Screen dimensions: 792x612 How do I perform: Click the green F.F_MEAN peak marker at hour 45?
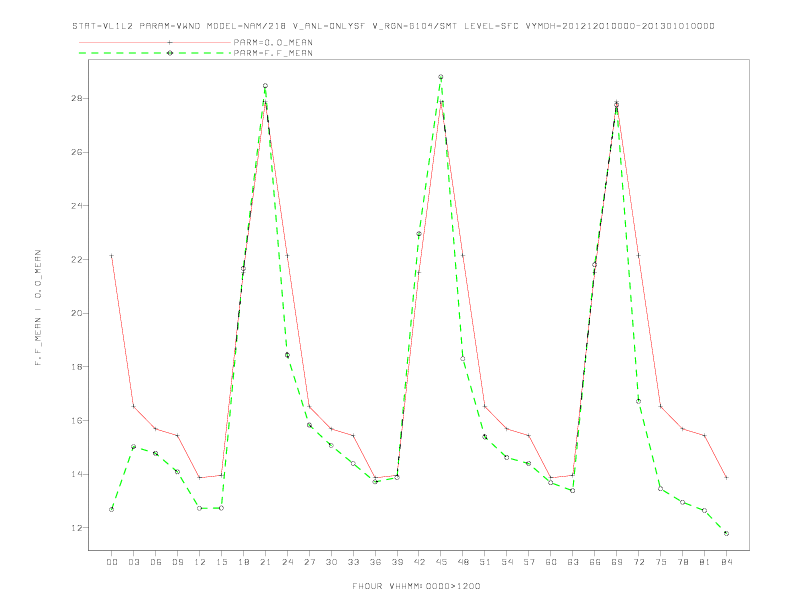pyautogui.click(x=441, y=77)
